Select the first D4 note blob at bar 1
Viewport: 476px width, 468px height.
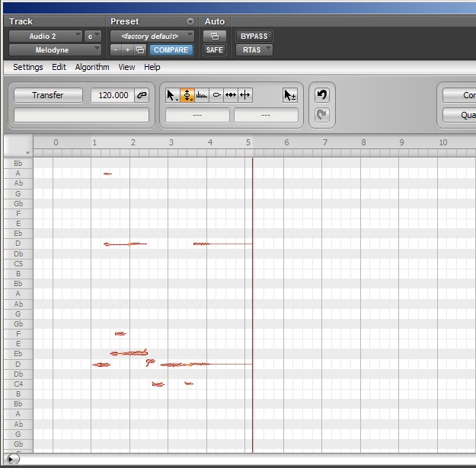(x=101, y=365)
